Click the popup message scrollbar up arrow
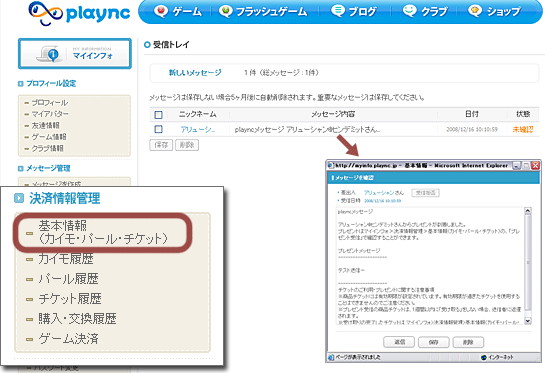Image resolution: width=560 pixels, height=373 pixels. 528,211
